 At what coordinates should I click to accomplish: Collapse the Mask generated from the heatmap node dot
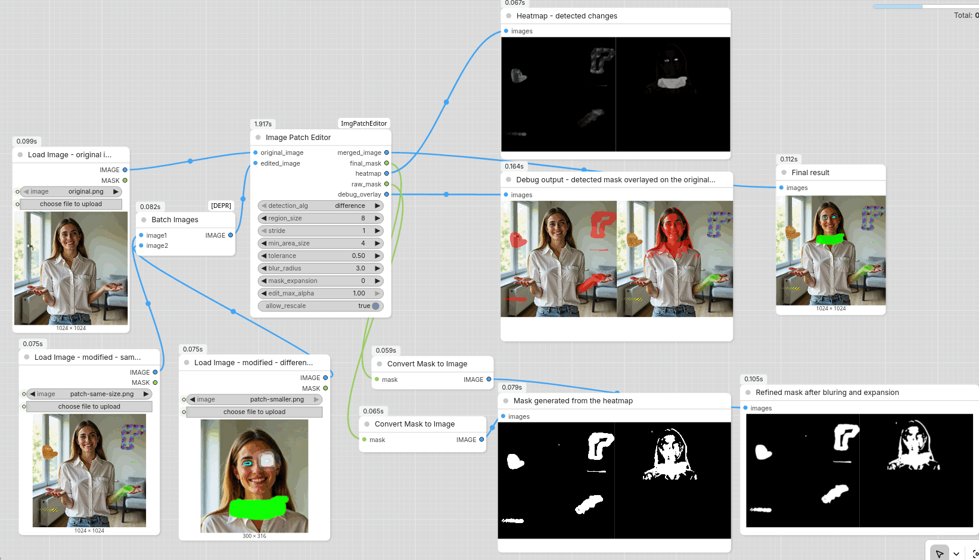pos(506,401)
